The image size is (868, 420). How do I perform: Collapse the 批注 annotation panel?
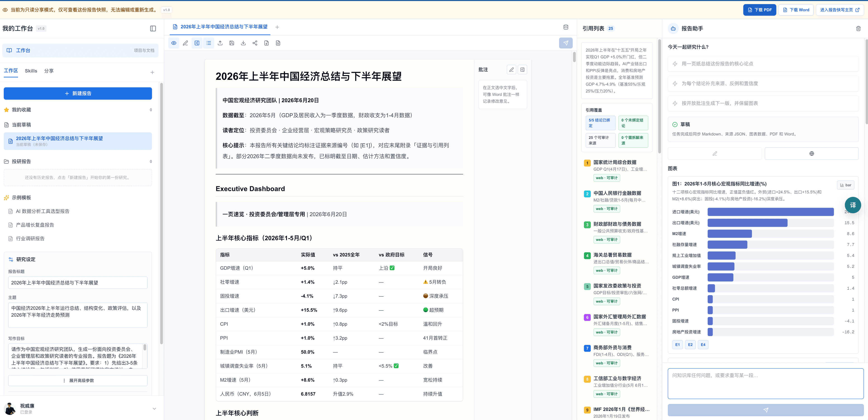pyautogui.click(x=522, y=69)
